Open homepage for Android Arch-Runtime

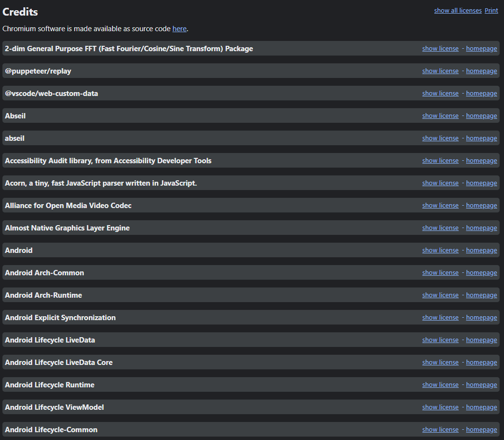point(482,295)
